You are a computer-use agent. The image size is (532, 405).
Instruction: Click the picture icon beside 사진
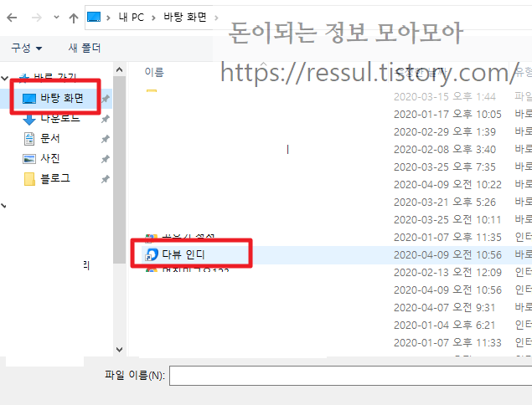click(x=29, y=159)
